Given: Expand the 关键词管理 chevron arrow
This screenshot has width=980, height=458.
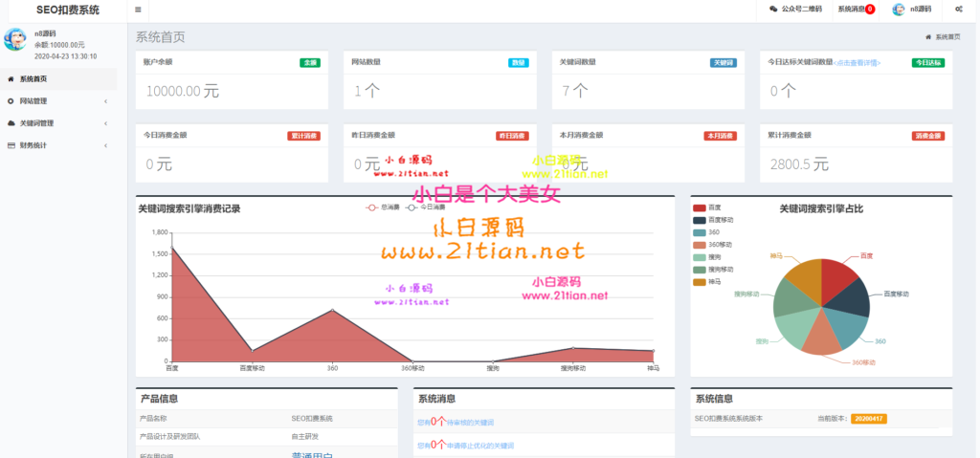Looking at the screenshot, I should point(105,123).
